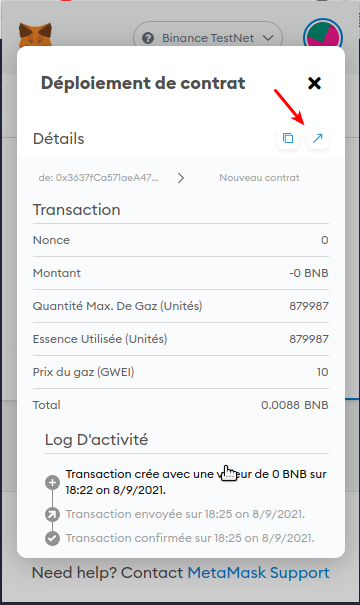Click the transaction sent arrow icon
This screenshot has width=360, height=605.
pyautogui.click(x=52, y=514)
